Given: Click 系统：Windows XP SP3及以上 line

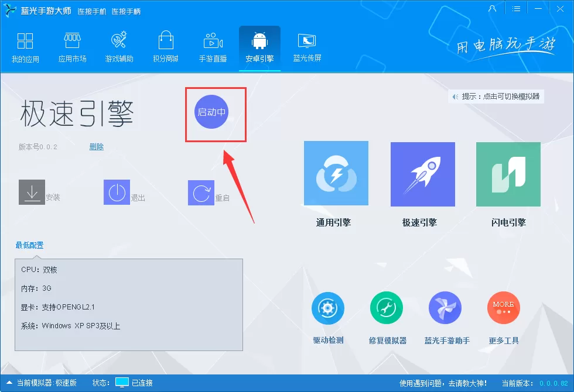Looking at the screenshot, I should pyautogui.click(x=71, y=326).
